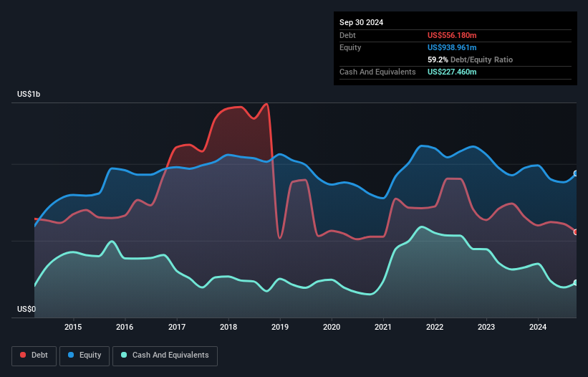Click the 2023 x-axis label
The width and height of the screenshot is (588, 377).
click(486, 327)
